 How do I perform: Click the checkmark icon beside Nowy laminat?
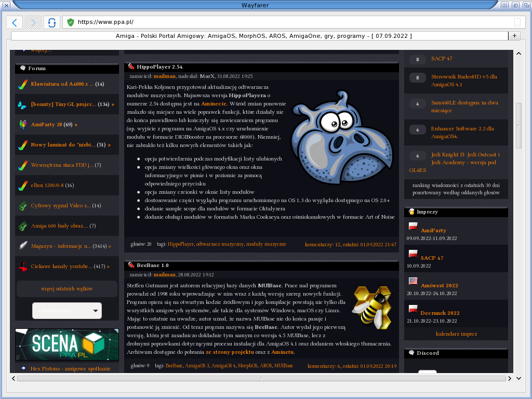tap(23, 145)
